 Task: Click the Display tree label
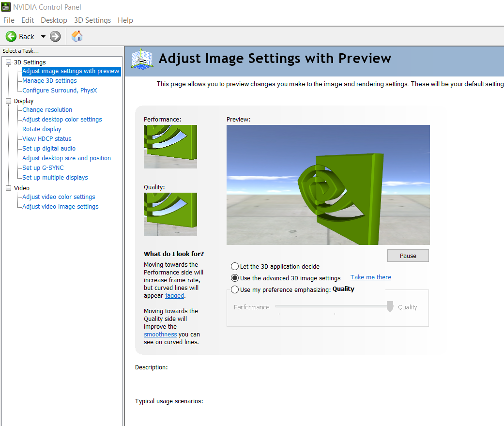(24, 101)
